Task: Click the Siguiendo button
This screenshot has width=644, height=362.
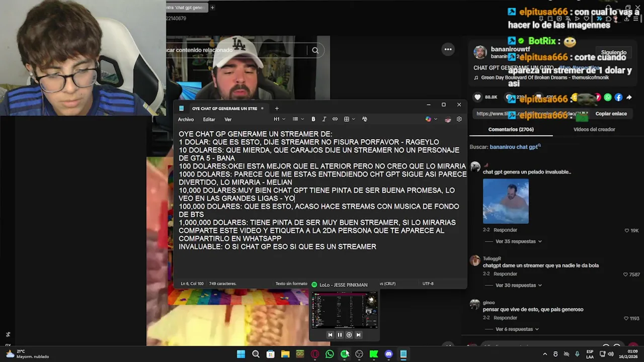Action: click(x=613, y=52)
